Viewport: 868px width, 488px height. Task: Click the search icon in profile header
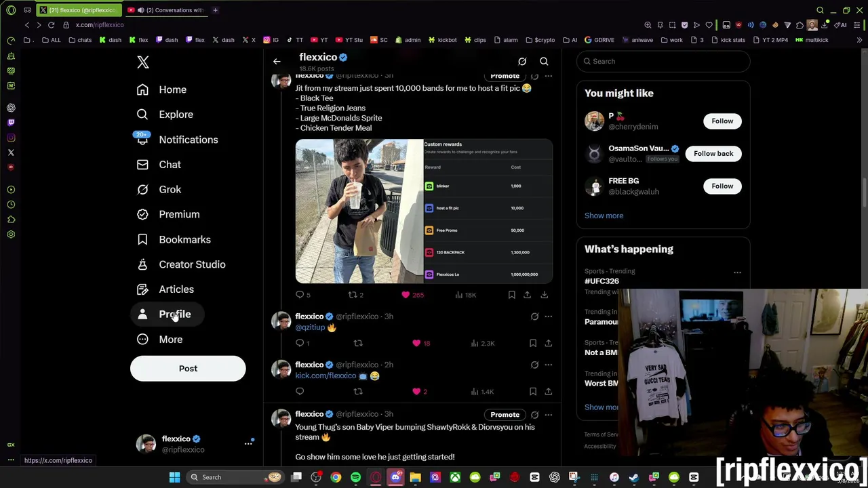tap(544, 62)
